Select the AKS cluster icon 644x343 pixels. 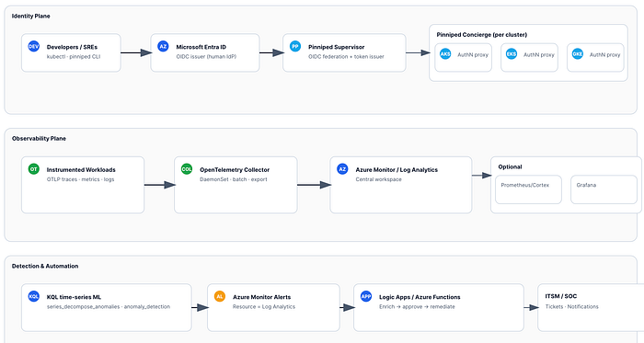(x=445, y=53)
